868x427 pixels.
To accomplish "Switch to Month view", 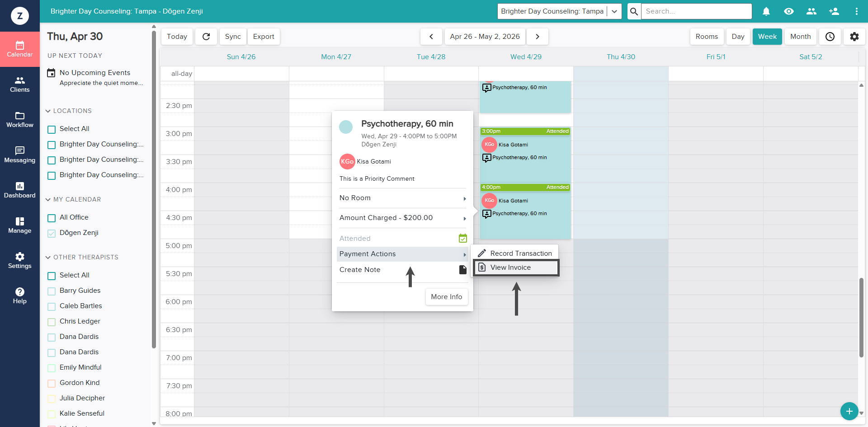I will coord(801,37).
